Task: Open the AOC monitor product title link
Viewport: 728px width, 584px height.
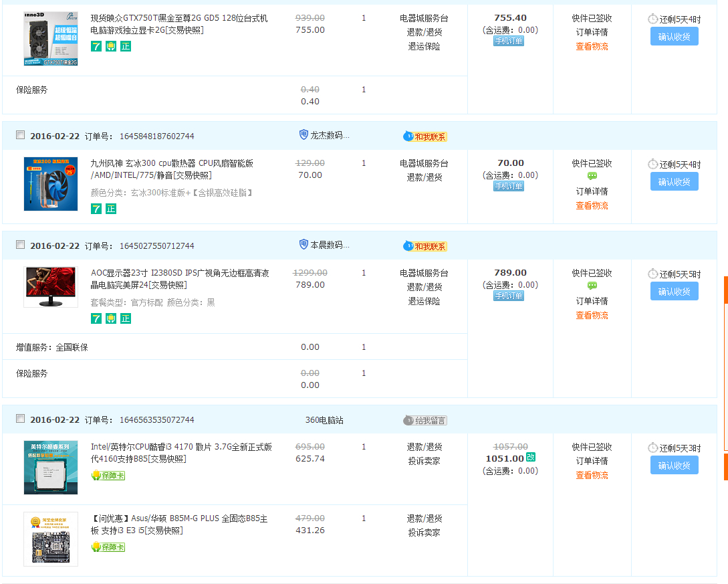Action: 179,279
